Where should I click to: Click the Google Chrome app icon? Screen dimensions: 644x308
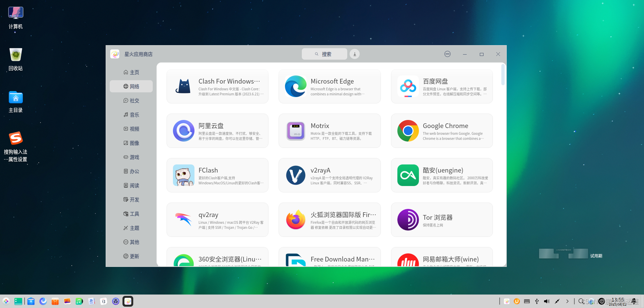coord(408,131)
